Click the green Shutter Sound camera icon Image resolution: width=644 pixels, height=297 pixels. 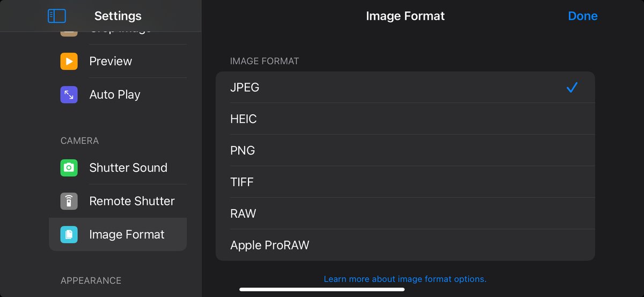tap(69, 168)
